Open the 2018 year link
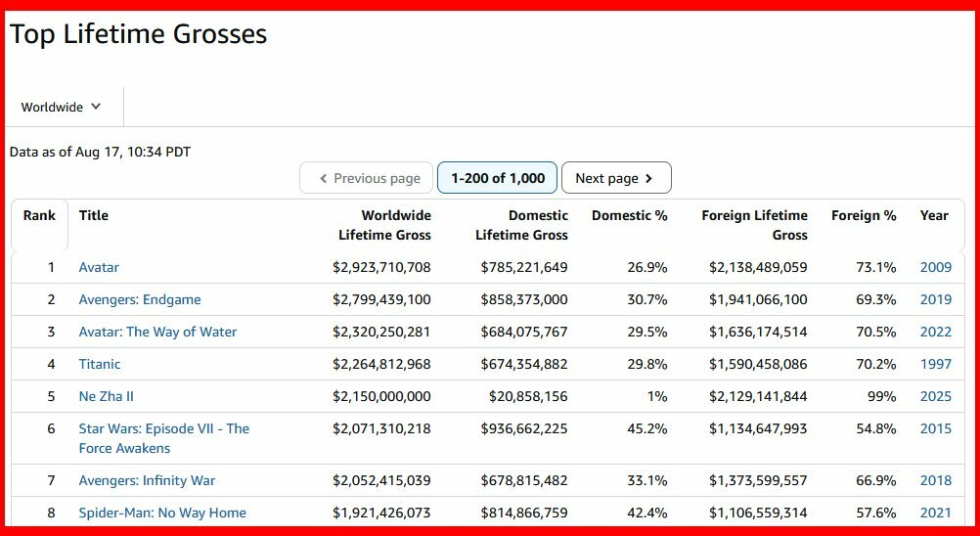 (x=936, y=481)
